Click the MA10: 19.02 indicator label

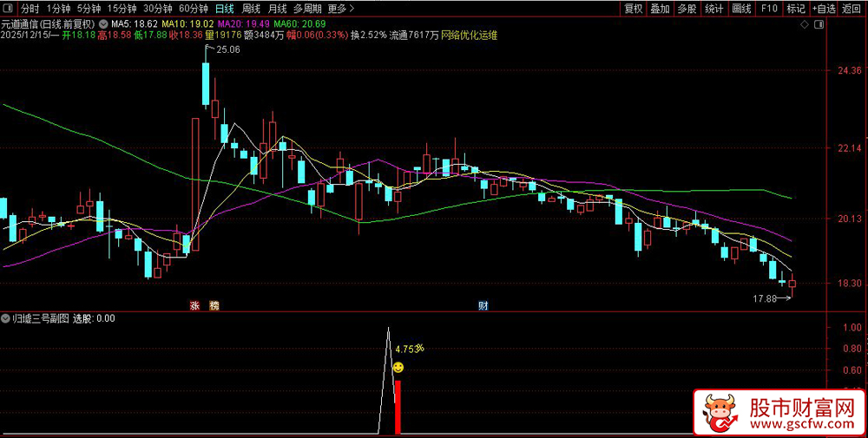tap(188, 24)
